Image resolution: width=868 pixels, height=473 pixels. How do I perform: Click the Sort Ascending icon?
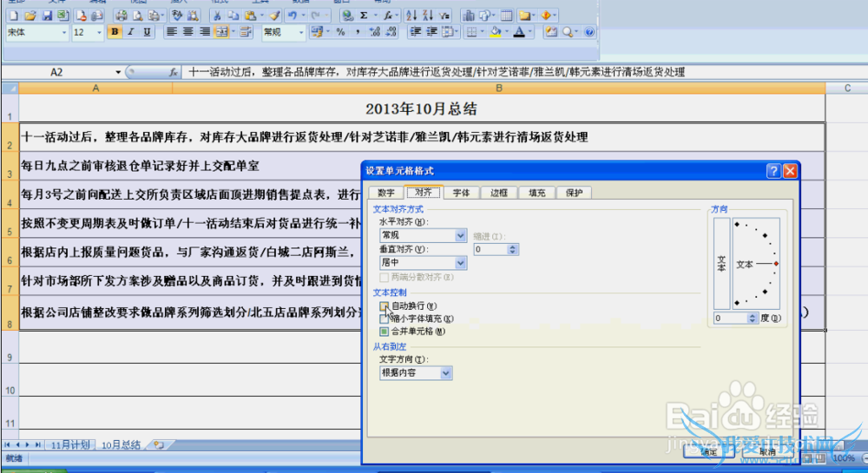tap(411, 15)
